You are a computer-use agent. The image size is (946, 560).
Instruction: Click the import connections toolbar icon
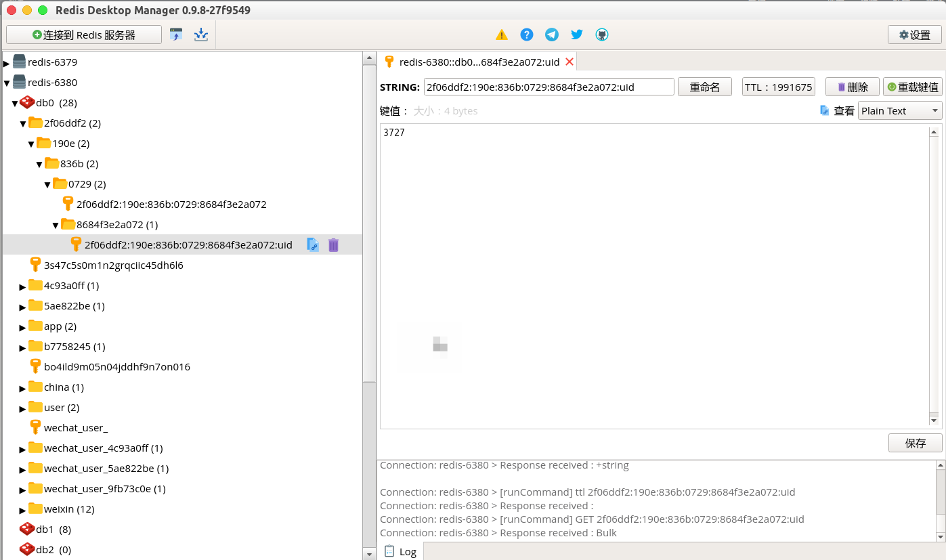coord(176,35)
